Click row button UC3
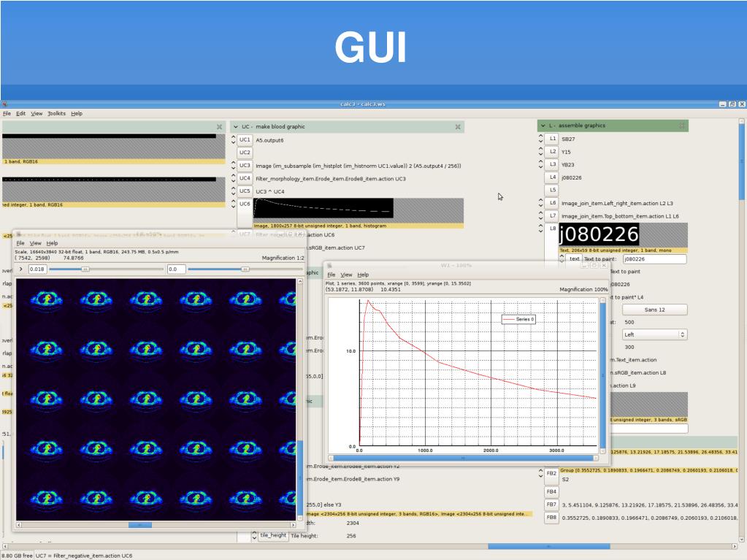Image resolution: width=747 pixels, height=560 pixels. (245, 166)
